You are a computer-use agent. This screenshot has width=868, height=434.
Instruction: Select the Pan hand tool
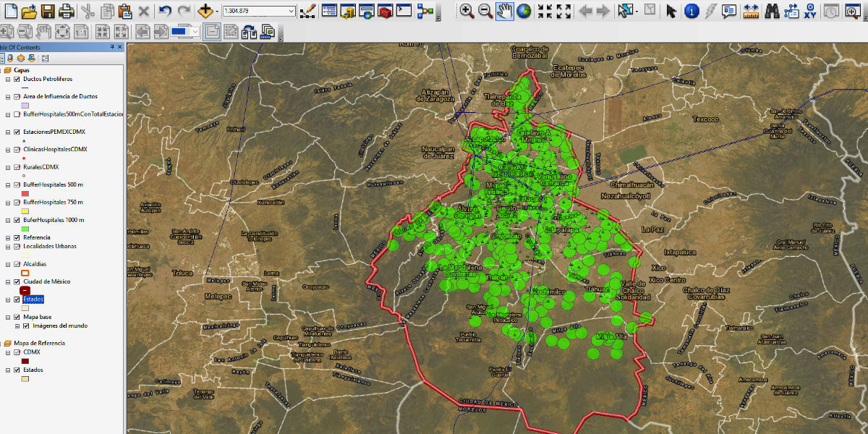(505, 11)
